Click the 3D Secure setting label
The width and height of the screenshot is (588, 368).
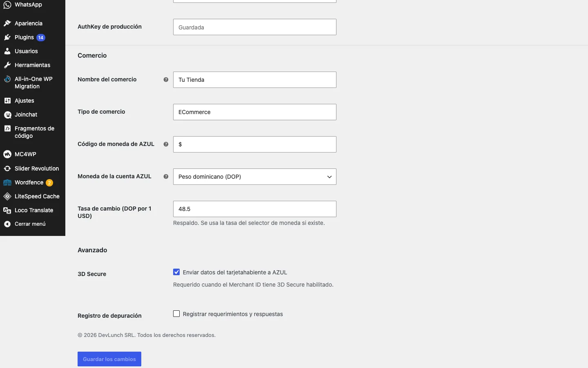tap(92, 274)
